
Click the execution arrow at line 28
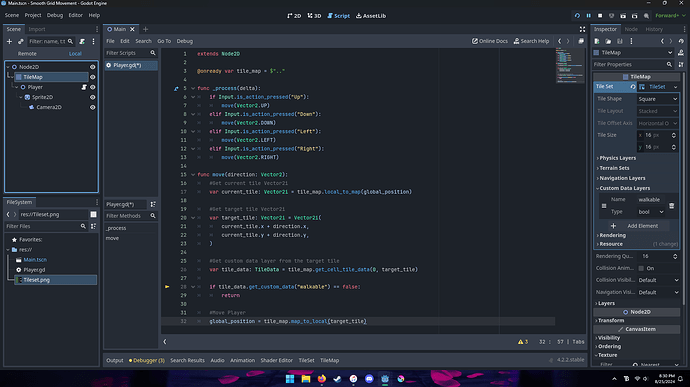[167, 287]
